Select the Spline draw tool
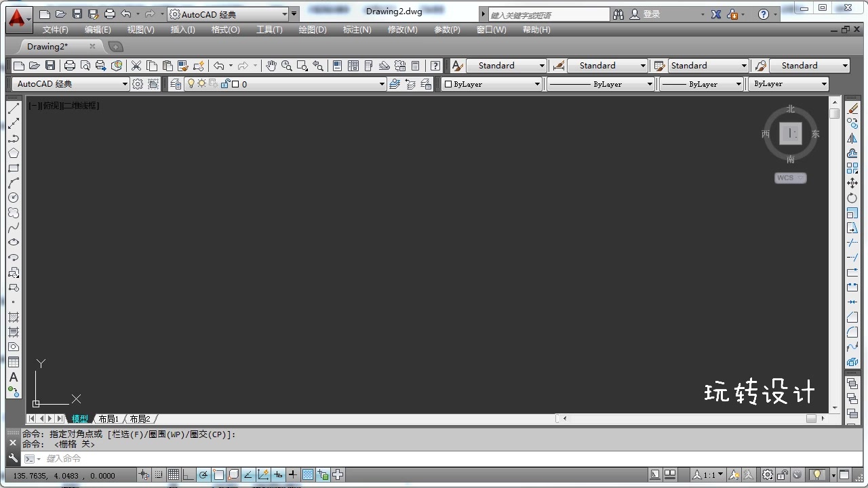868x488 pixels. pyautogui.click(x=14, y=228)
